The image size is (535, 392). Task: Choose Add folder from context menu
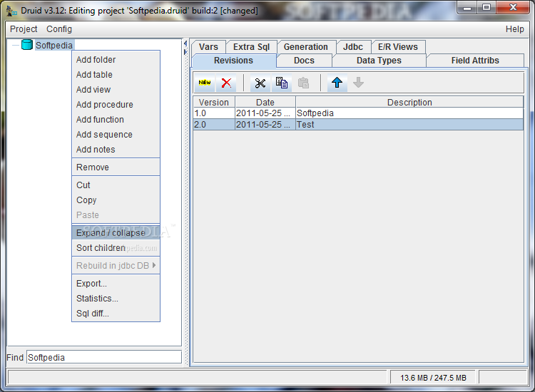coord(116,60)
